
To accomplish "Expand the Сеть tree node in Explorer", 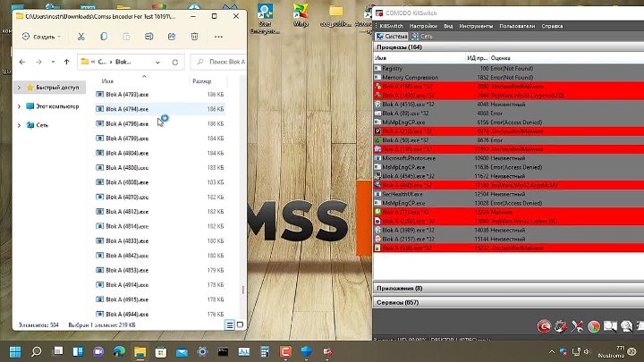I will click(19, 125).
